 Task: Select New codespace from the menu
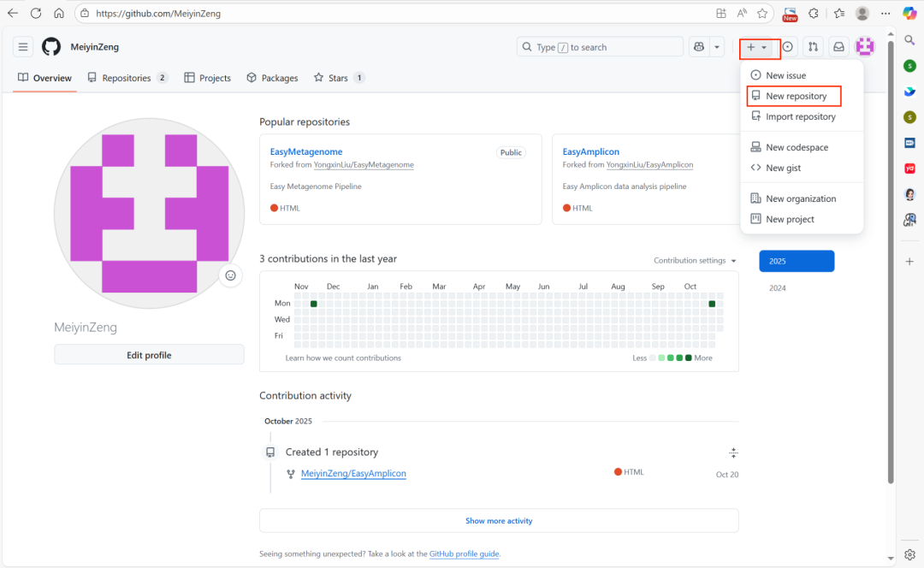802,147
